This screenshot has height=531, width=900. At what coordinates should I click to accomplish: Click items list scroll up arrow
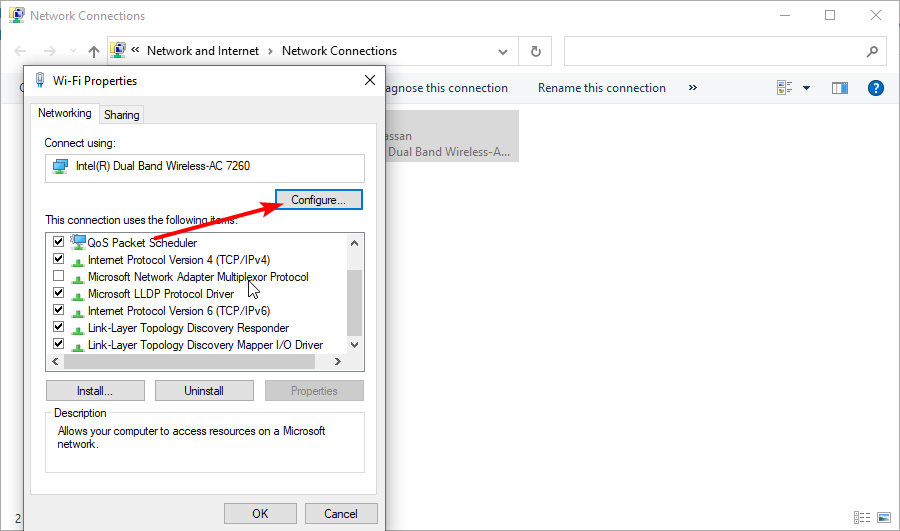(x=355, y=243)
